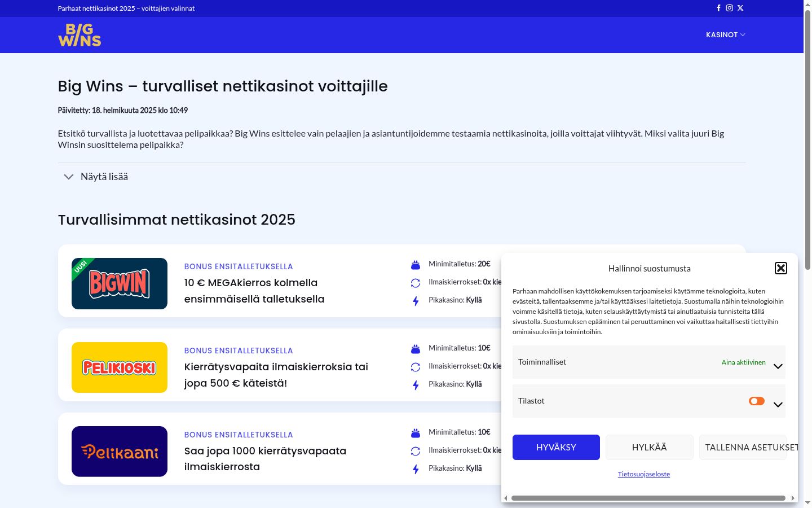Click the dialog scrollbar left arrow
The height and width of the screenshot is (508, 812).
click(506, 498)
